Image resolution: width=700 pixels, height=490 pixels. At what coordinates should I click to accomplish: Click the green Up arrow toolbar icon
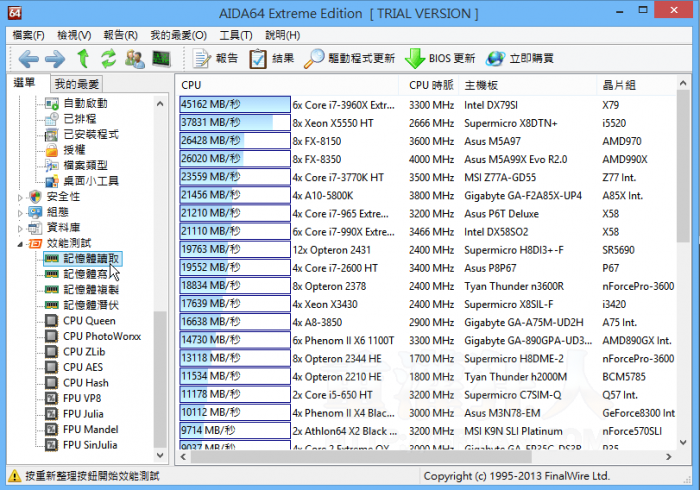(83, 58)
